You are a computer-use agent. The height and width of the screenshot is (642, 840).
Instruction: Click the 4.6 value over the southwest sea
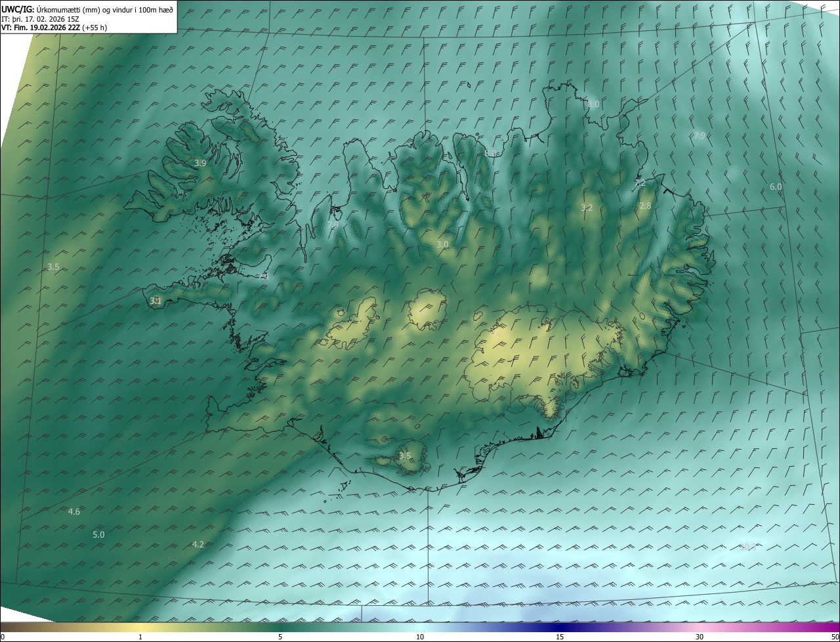[74, 511]
